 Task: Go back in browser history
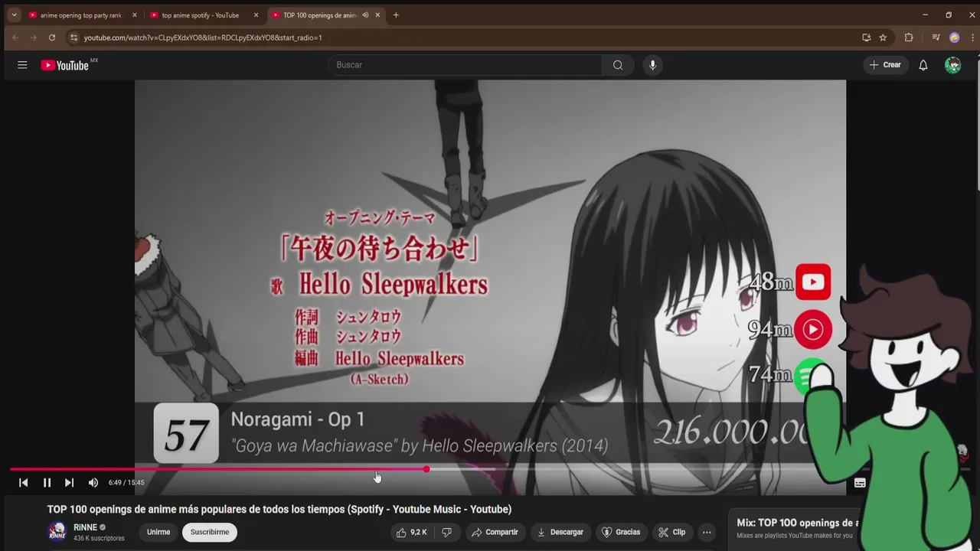15,37
